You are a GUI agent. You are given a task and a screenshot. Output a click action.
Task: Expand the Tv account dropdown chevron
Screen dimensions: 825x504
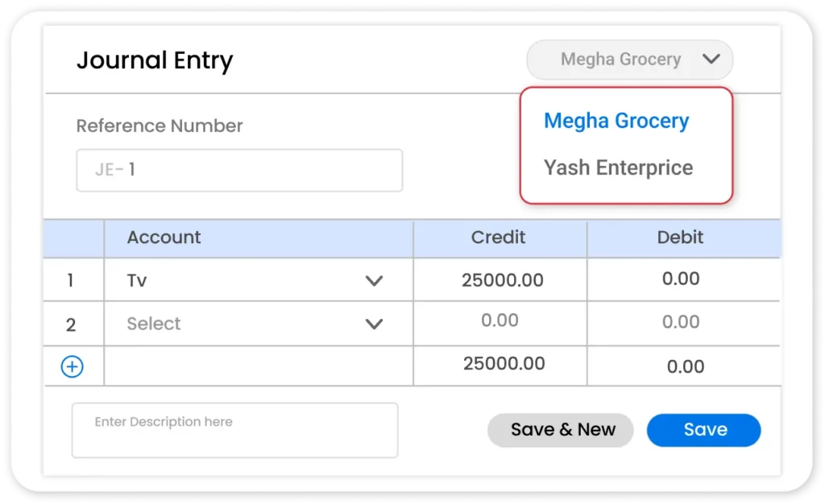point(374,281)
